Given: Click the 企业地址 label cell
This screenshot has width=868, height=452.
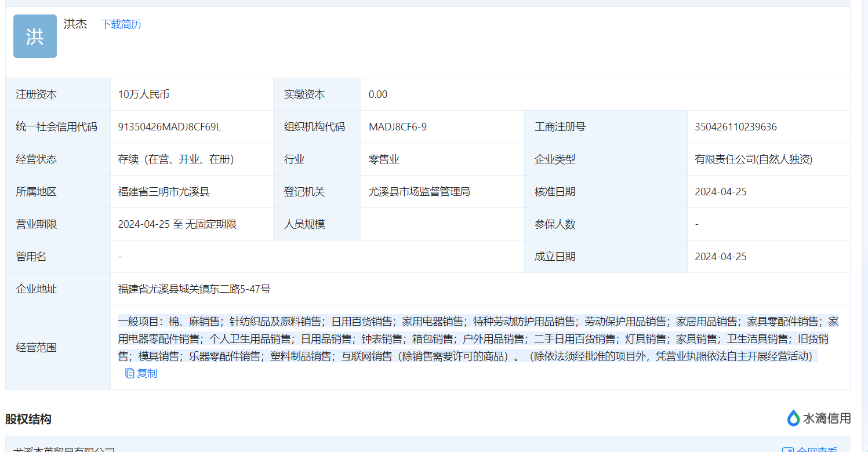Looking at the screenshot, I should pyautogui.click(x=58, y=289).
